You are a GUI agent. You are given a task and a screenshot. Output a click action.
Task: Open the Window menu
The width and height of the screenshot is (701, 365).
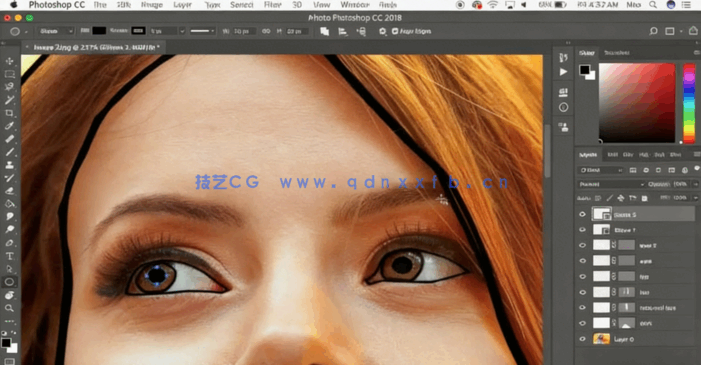coord(355,5)
